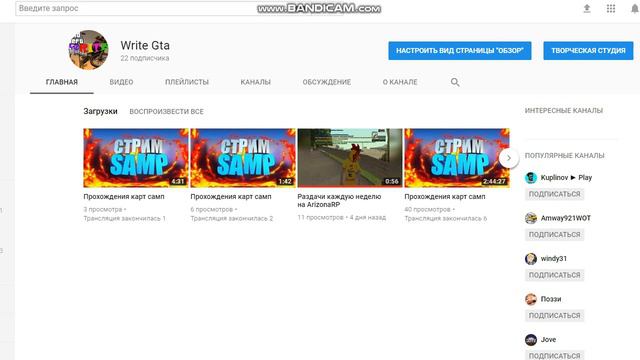Image resolution: width=640 pixels, height=360 pixels.
Task: Open the О КАНАЛЕ tab
Action: [400, 82]
